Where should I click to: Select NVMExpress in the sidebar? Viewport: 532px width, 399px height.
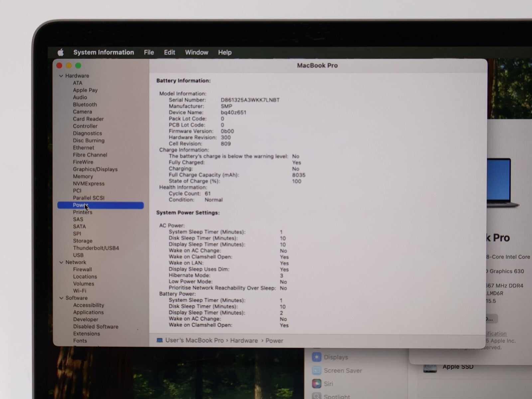88,184
